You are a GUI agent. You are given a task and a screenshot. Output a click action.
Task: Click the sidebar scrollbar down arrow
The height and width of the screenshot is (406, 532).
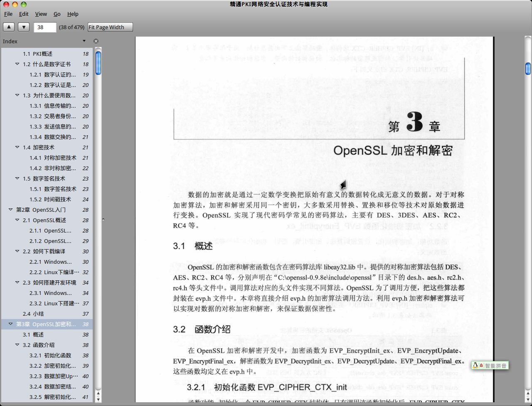[x=99, y=399]
